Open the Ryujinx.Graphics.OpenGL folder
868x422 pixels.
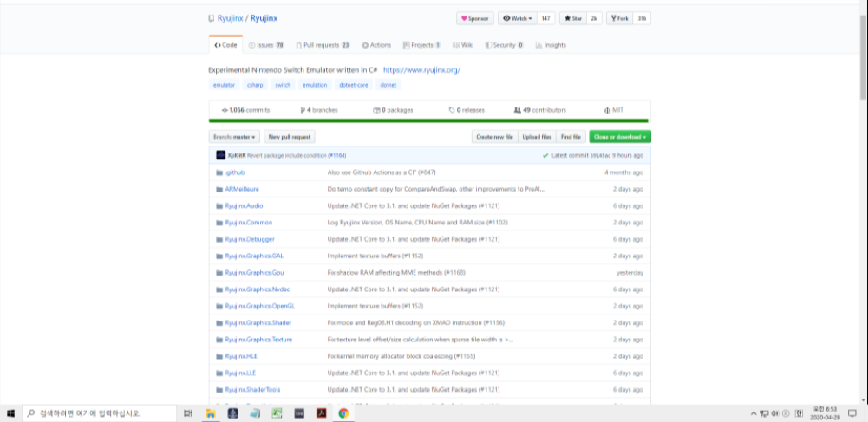coord(259,306)
